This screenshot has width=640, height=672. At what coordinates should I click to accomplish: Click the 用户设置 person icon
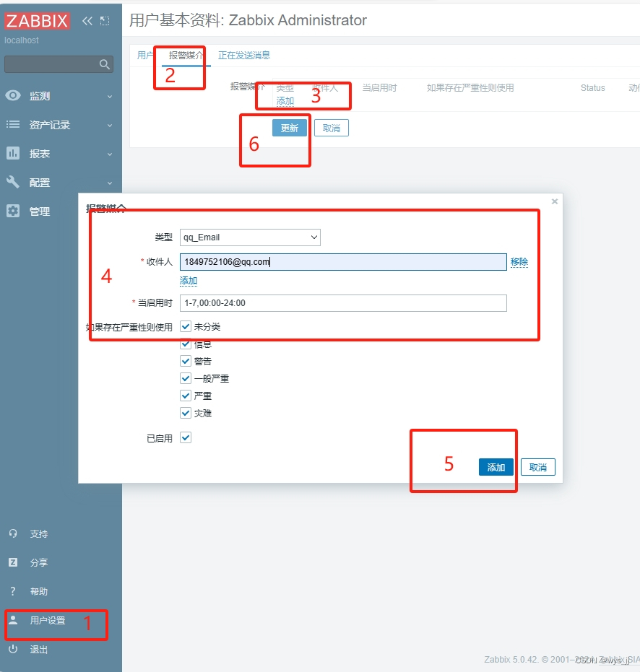click(x=13, y=620)
